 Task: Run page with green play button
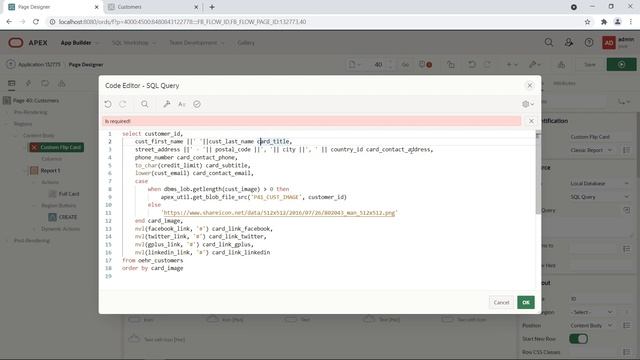click(x=621, y=64)
